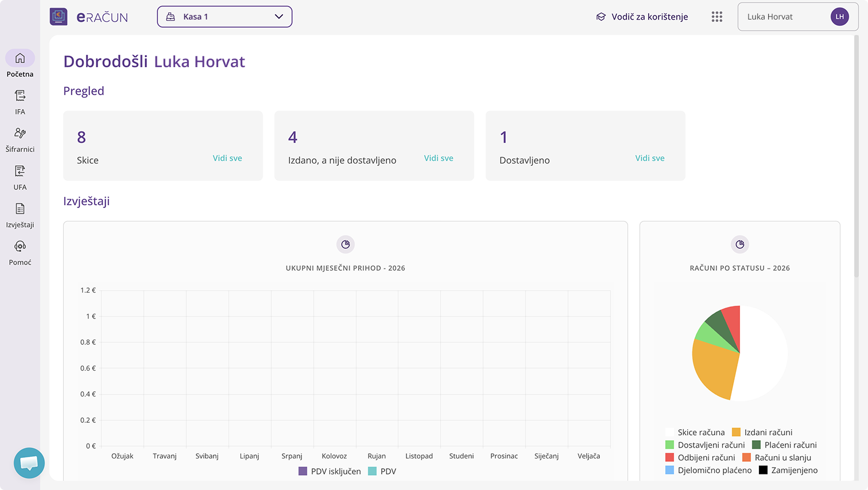Click the eRačun logo

pyautogui.click(x=90, y=17)
